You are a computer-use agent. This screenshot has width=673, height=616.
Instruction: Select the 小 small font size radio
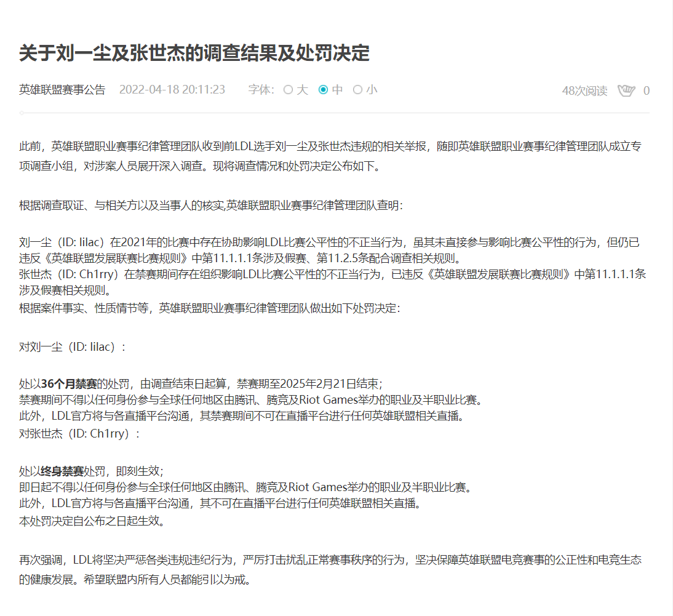pyautogui.click(x=357, y=90)
